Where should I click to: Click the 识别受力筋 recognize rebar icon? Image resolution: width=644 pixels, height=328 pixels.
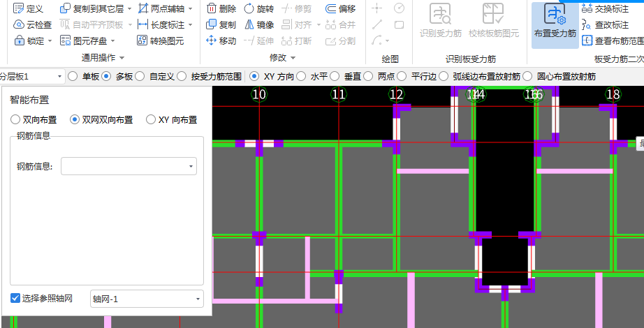[x=440, y=13]
